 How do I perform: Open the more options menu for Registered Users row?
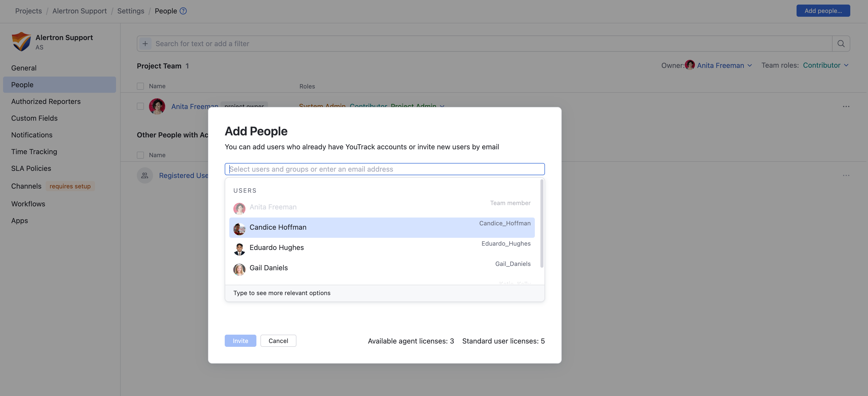pyautogui.click(x=846, y=175)
